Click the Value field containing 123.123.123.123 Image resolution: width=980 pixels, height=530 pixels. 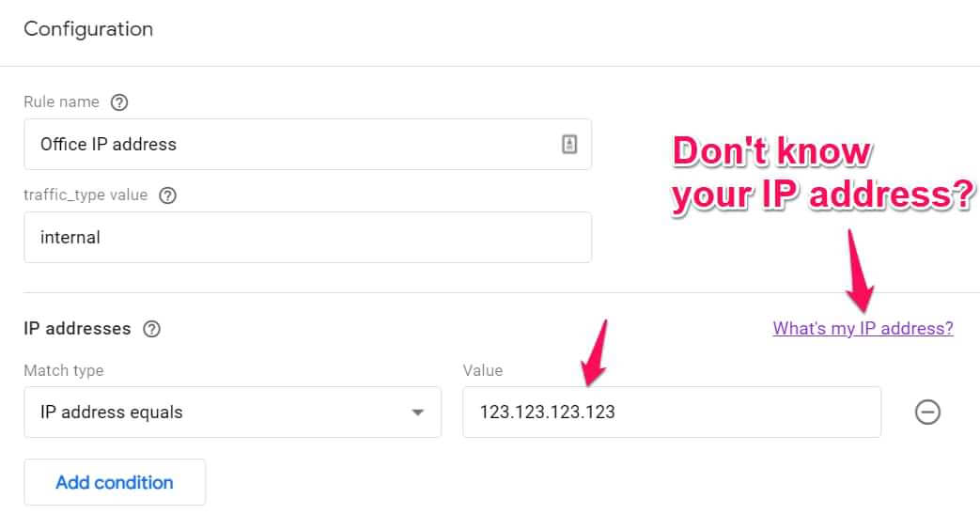coord(671,412)
